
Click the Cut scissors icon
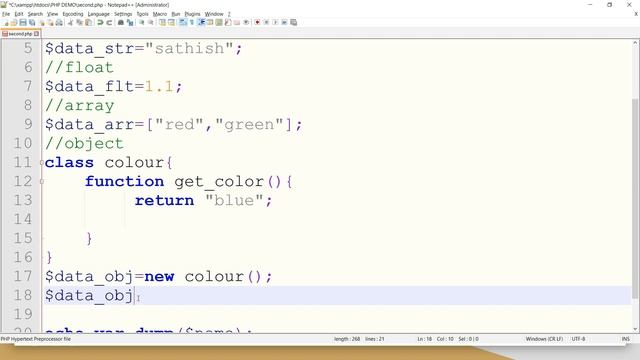[70, 22]
